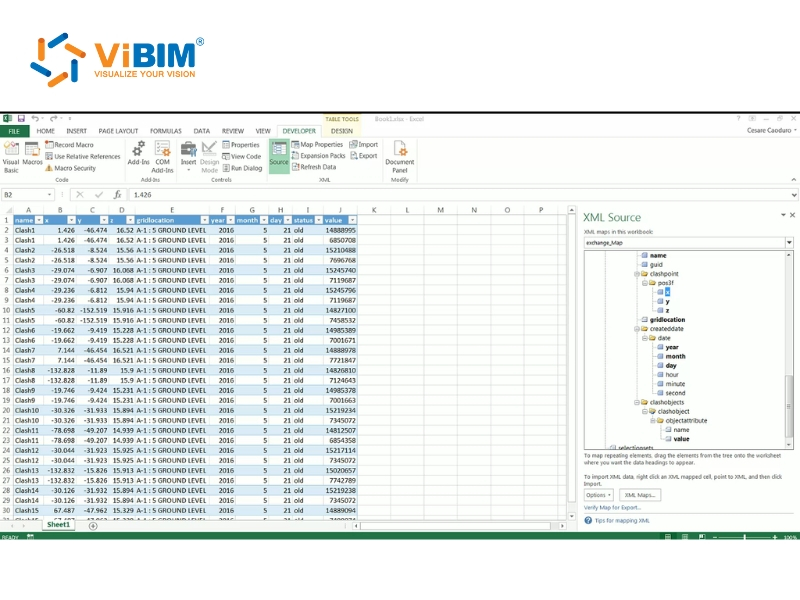800x600 pixels.
Task: Switch to the DESIGN ribbon tab
Action: pos(343,133)
